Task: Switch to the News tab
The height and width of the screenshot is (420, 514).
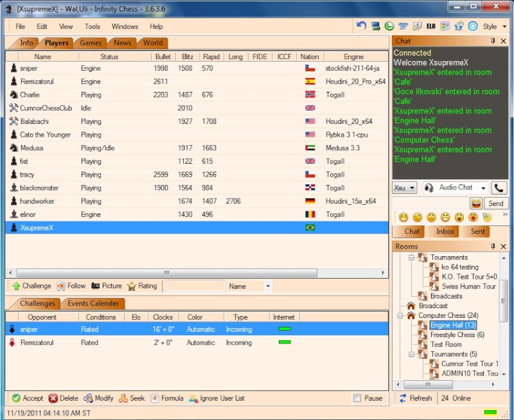Action: pos(122,43)
